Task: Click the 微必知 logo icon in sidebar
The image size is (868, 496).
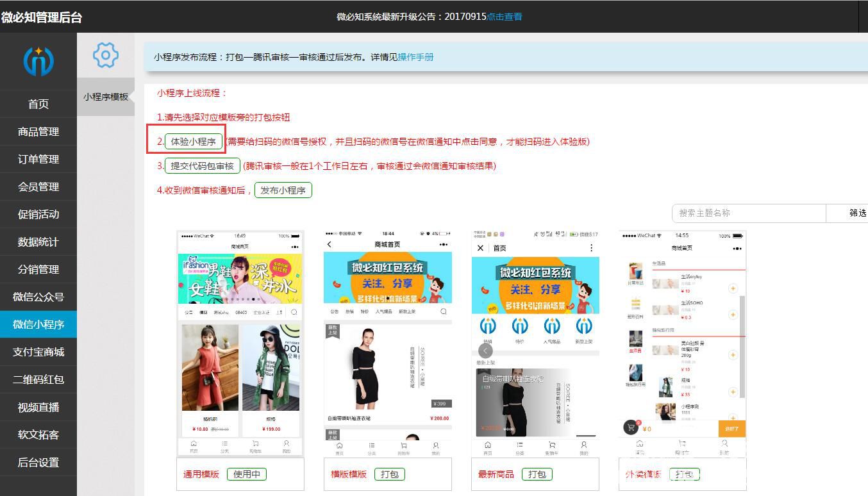Action: 38,61
